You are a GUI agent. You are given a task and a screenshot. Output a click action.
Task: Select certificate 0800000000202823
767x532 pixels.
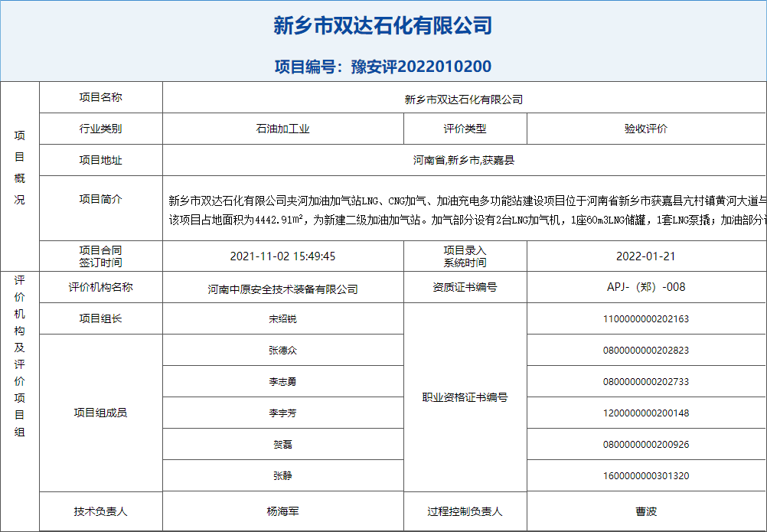coord(646,351)
